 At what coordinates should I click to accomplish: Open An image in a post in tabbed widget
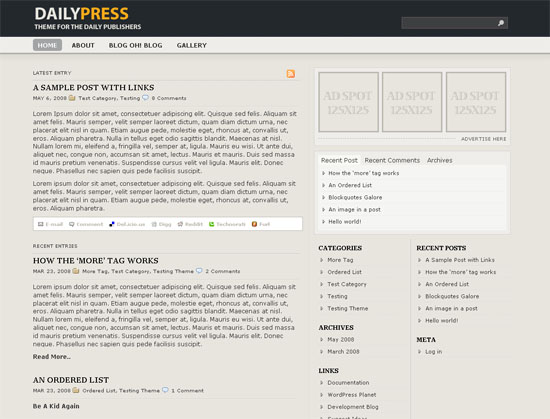[x=354, y=209]
